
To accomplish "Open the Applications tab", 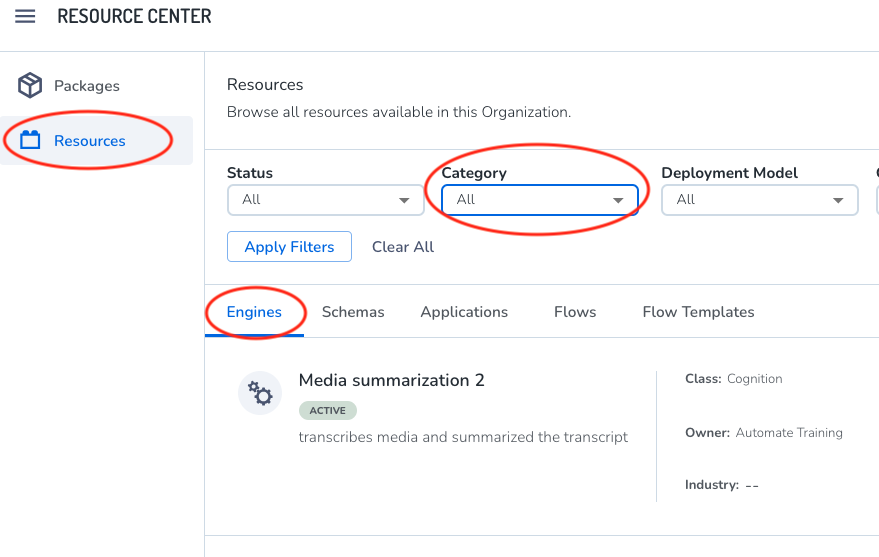I will tap(464, 312).
